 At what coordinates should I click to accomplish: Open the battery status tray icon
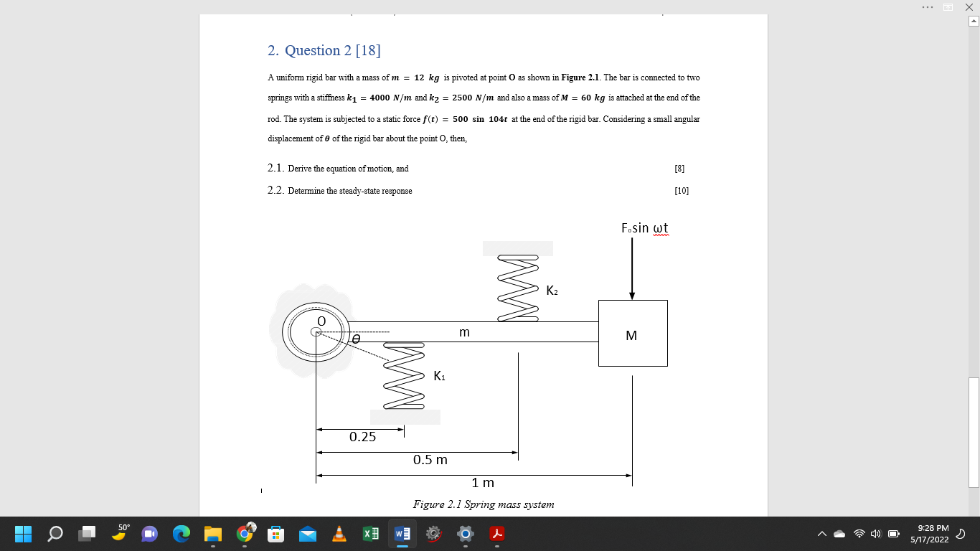pyautogui.click(x=895, y=534)
